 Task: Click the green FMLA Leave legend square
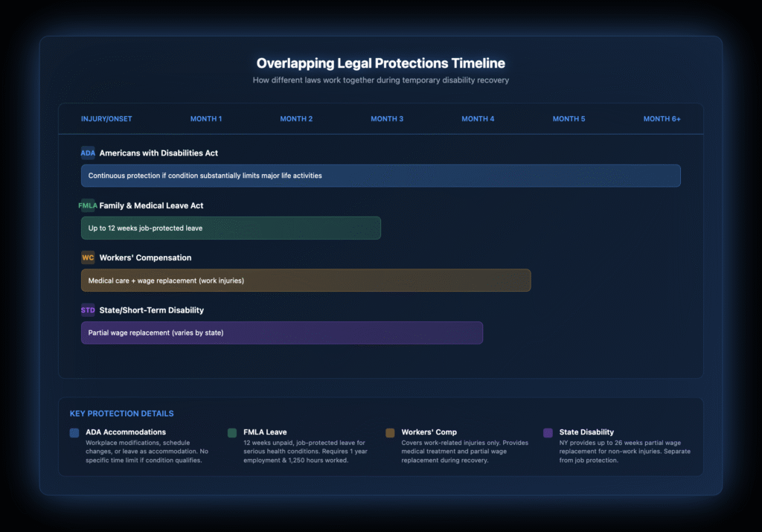tap(232, 432)
